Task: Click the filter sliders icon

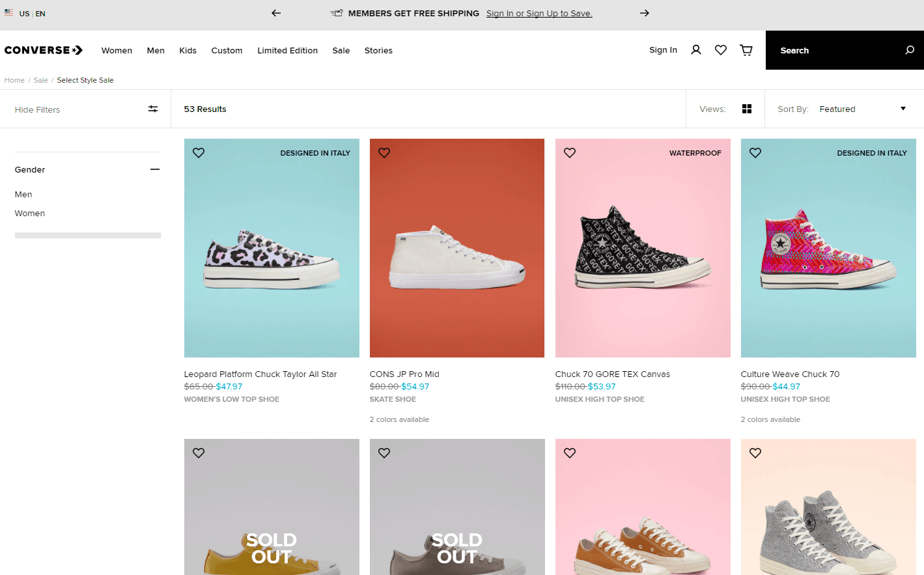Action: (x=153, y=109)
